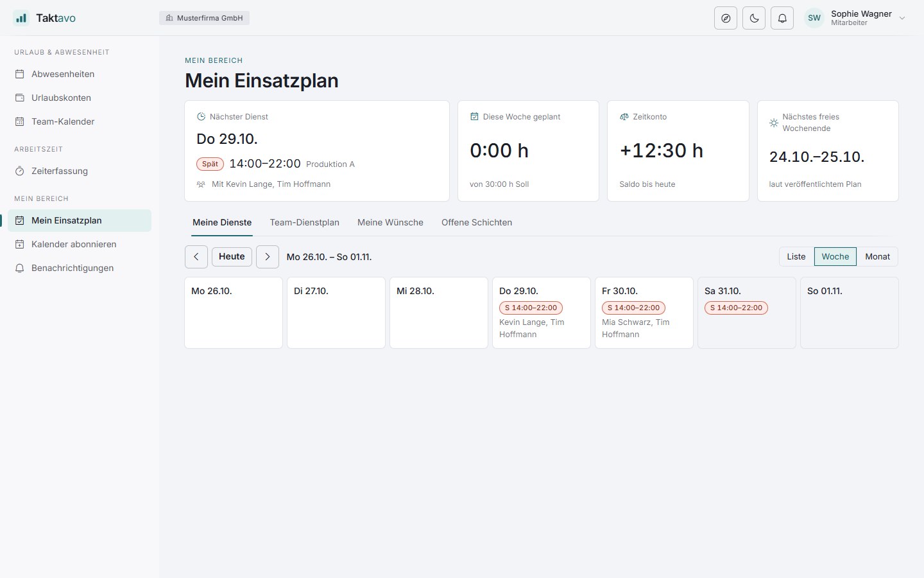Select the Woche view option

(835, 257)
